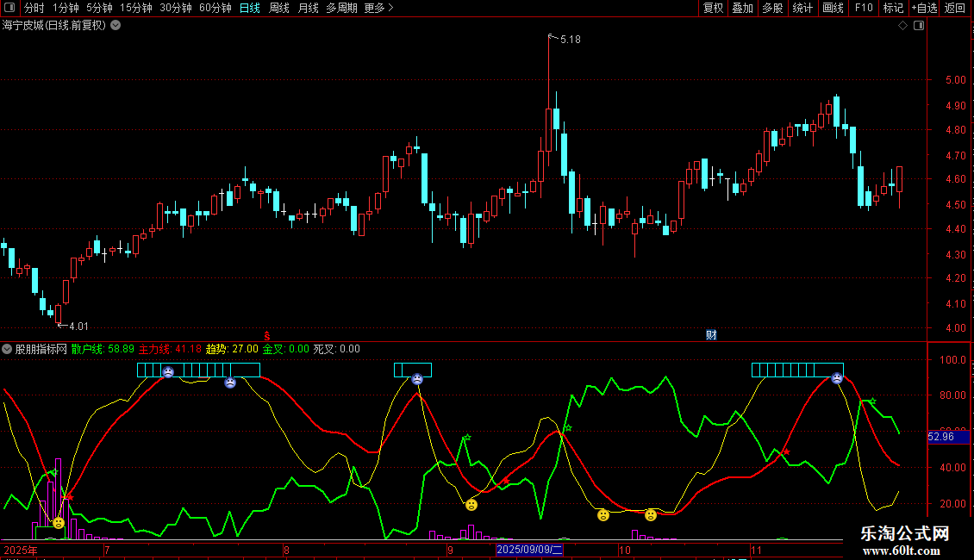This screenshot has width=974, height=560.
Task: Click the 叠加 overlay button
Action: pyautogui.click(x=742, y=8)
